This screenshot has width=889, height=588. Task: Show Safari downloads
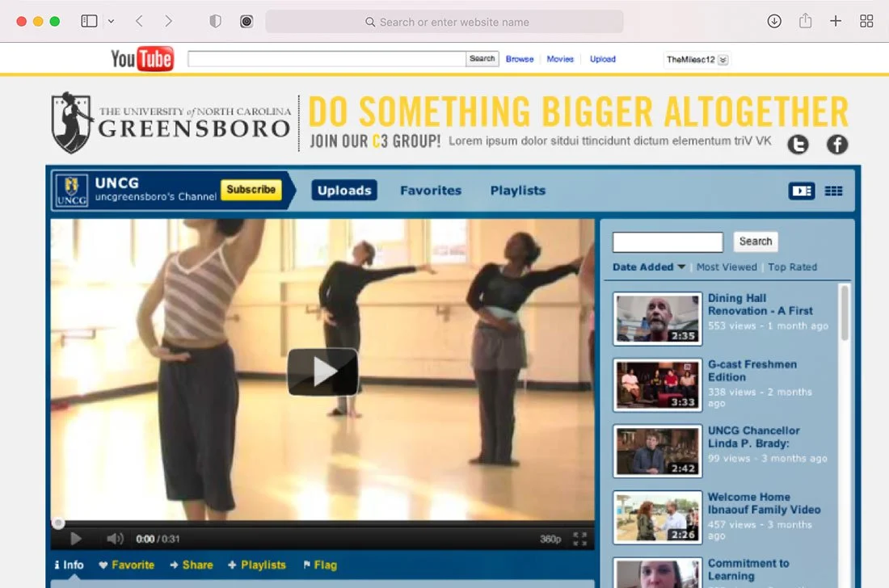pos(774,22)
